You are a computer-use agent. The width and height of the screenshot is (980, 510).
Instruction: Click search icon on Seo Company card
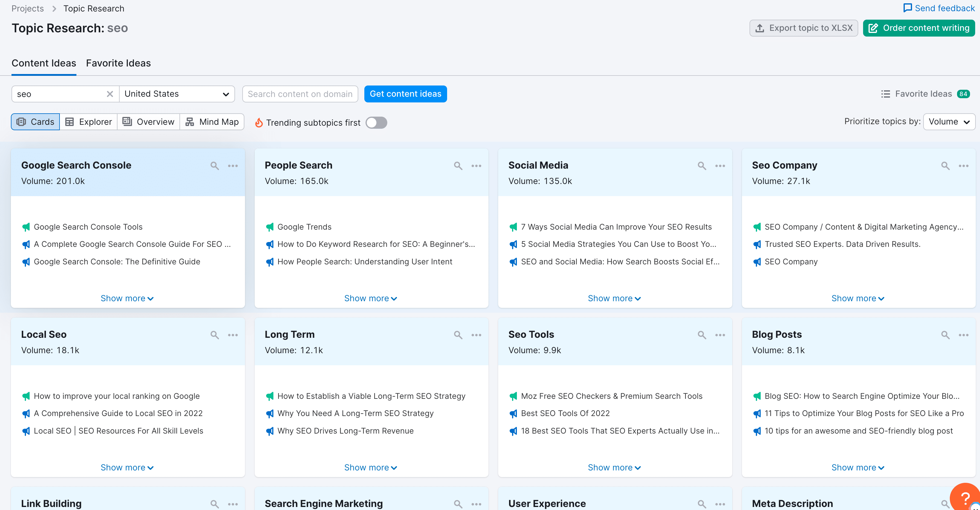point(945,166)
